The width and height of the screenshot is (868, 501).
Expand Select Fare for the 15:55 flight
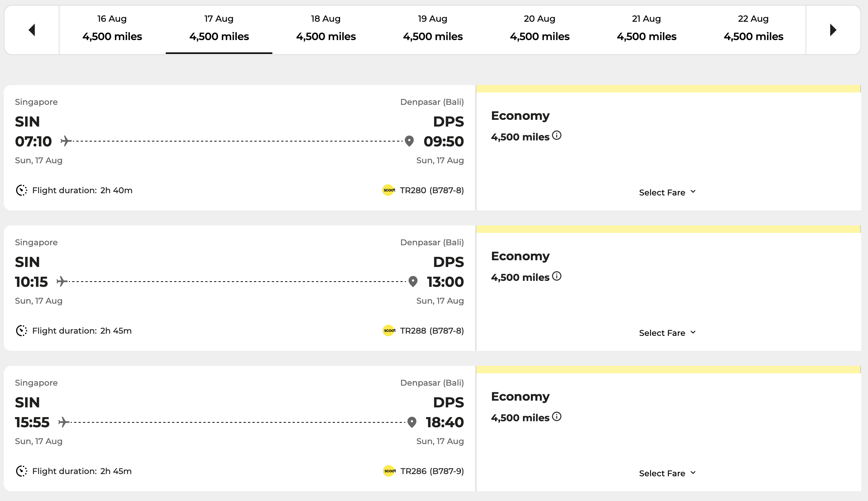(x=667, y=473)
